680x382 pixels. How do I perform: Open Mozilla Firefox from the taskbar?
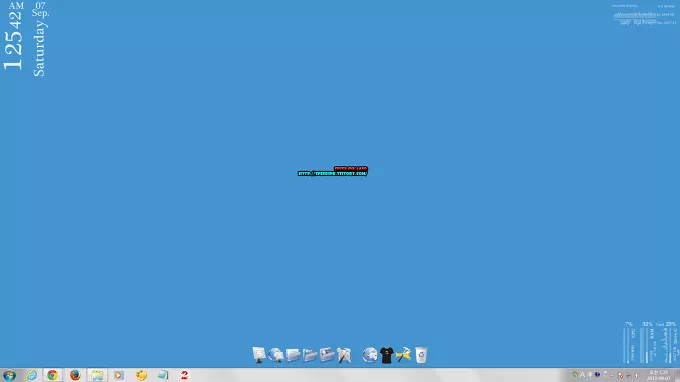click(75, 375)
